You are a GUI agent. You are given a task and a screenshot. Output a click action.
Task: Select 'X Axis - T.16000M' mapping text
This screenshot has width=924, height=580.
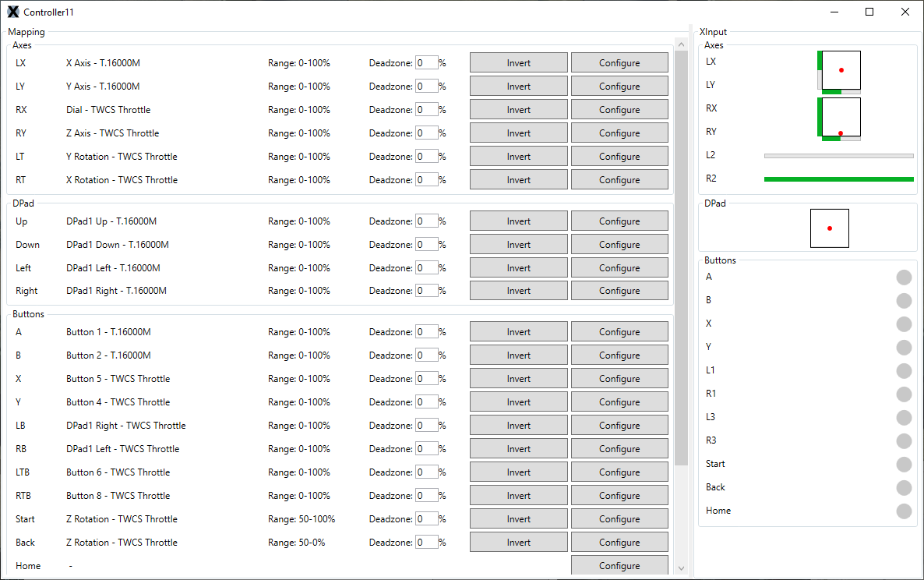click(103, 63)
